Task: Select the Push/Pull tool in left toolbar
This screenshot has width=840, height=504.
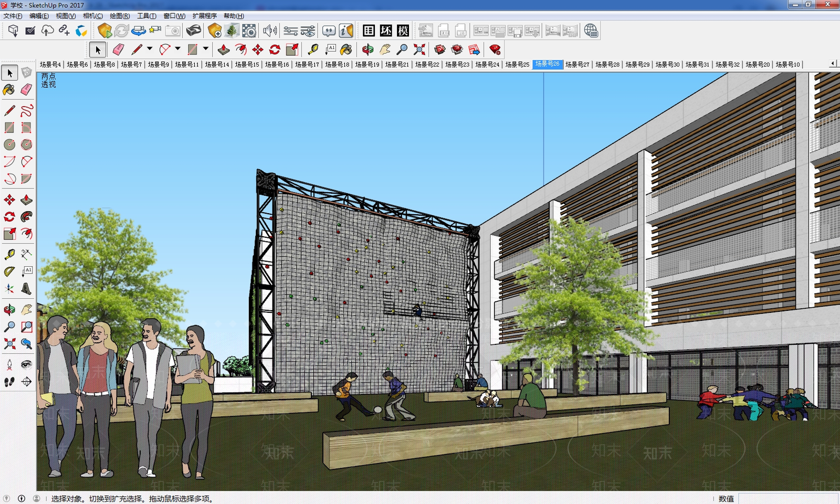Action: point(26,200)
